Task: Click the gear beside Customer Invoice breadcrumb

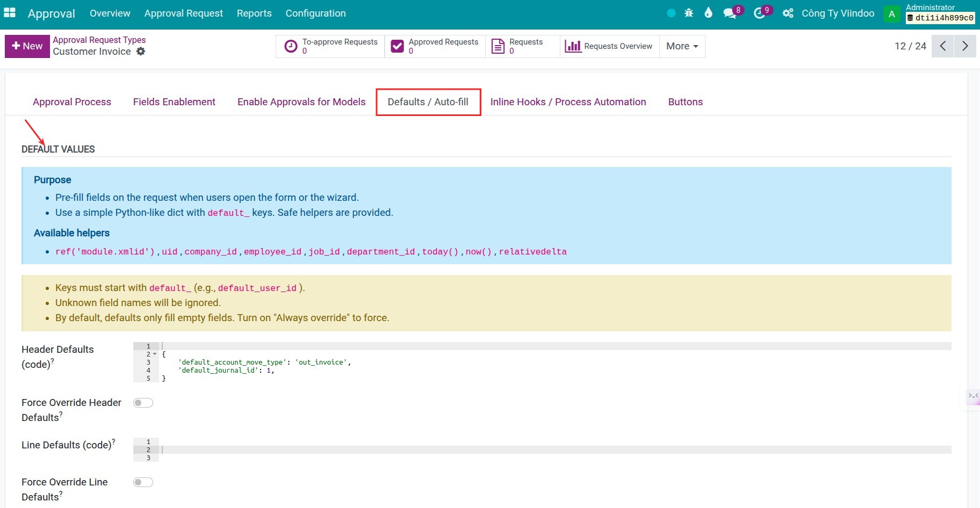Action: pos(141,51)
